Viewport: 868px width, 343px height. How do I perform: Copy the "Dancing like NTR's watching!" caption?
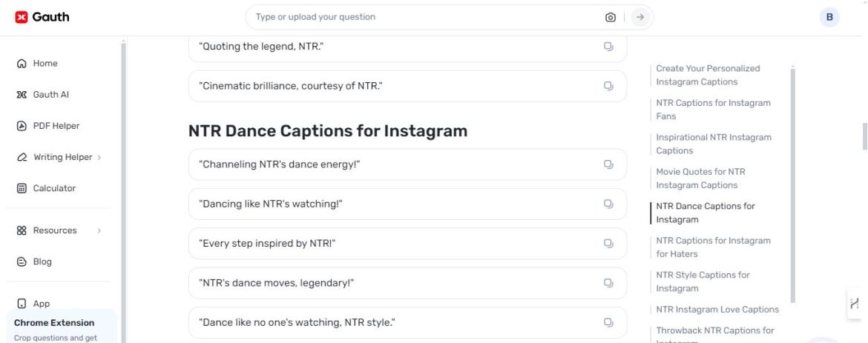[608, 204]
